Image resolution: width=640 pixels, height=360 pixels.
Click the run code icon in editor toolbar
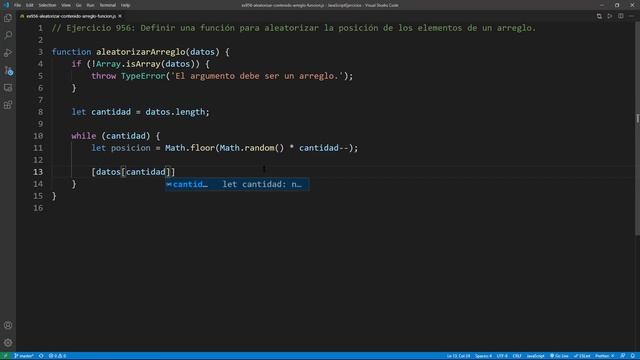(x=609, y=16)
